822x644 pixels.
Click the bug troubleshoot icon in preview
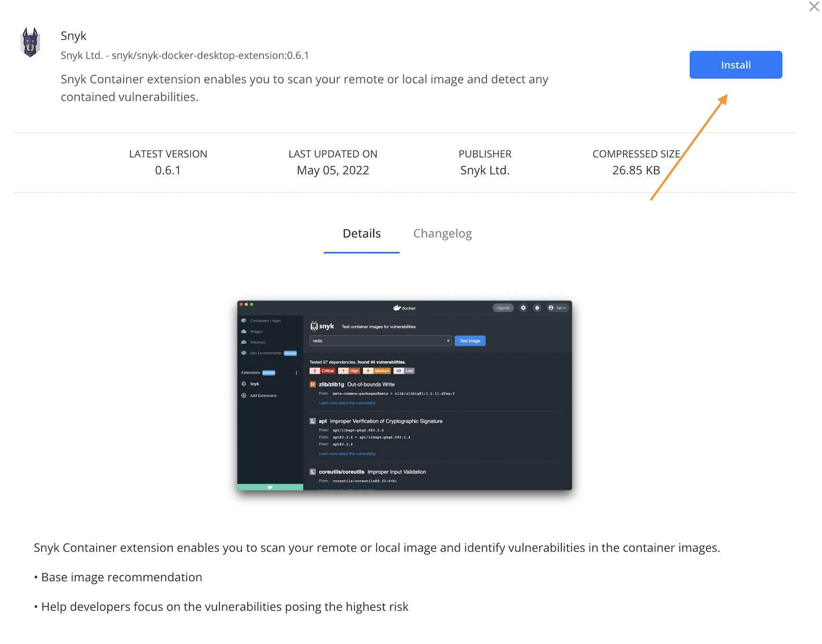tap(537, 308)
